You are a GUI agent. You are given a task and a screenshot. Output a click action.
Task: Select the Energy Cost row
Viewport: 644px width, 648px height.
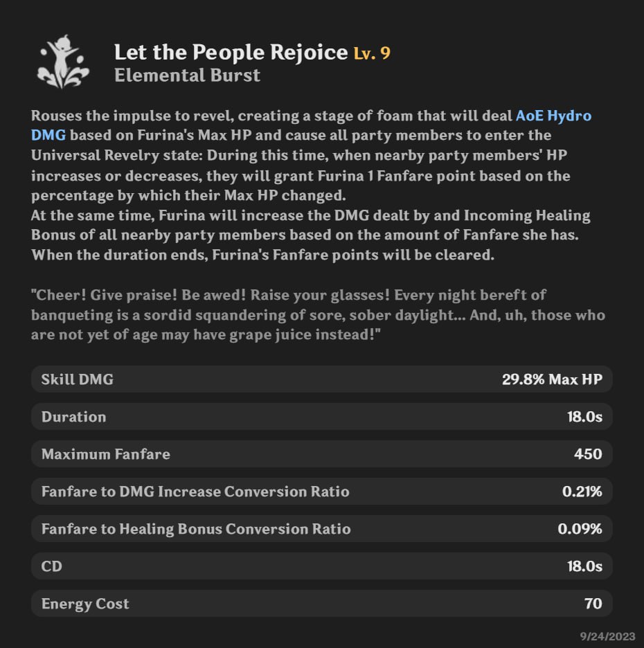[321, 604]
